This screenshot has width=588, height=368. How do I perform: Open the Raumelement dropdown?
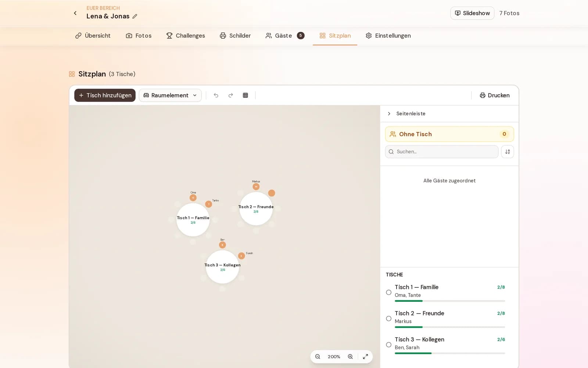pyautogui.click(x=170, y=95)
